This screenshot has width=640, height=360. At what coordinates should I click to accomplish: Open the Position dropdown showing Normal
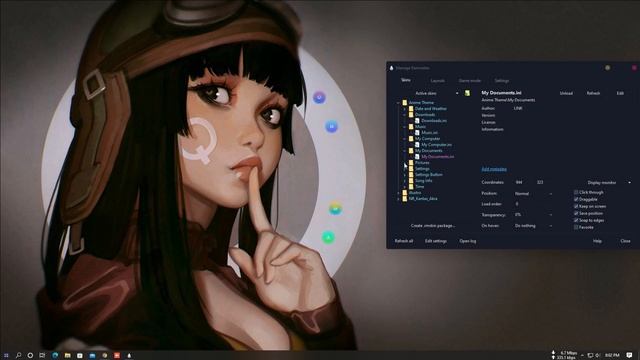pyautogui.click(x=533, y=193)
